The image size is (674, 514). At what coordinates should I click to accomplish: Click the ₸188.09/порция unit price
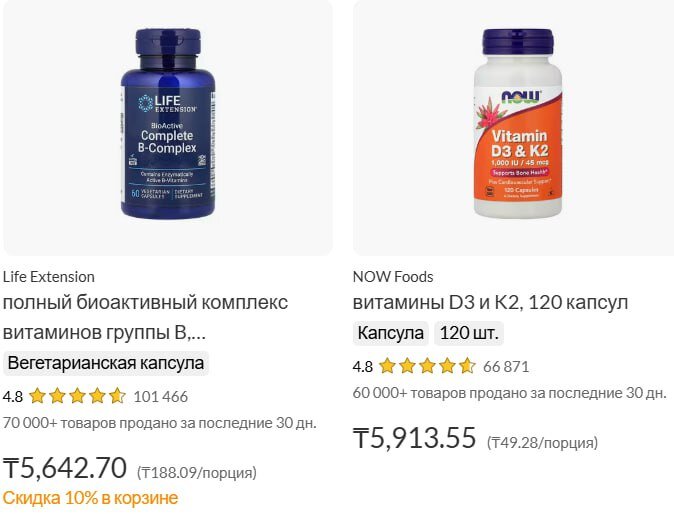click(197, 472)
